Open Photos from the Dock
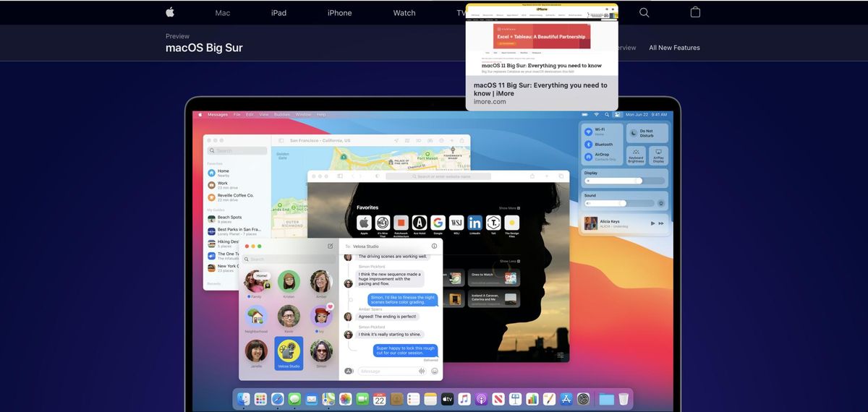 [346, 399]
